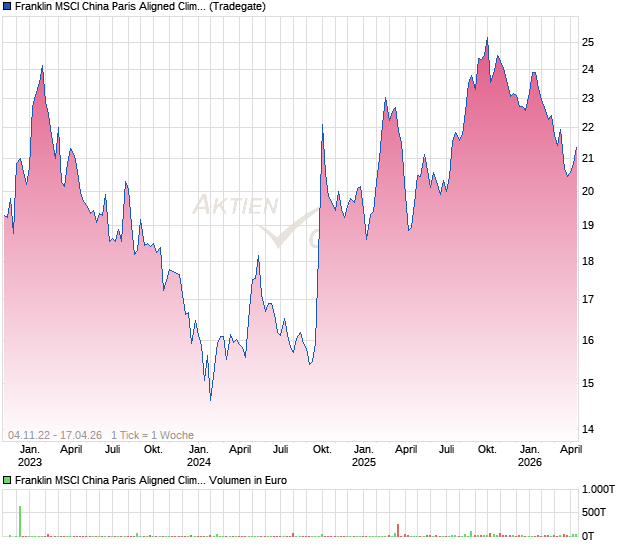Click the price peak at 24 in early 2023

[42, 66]
